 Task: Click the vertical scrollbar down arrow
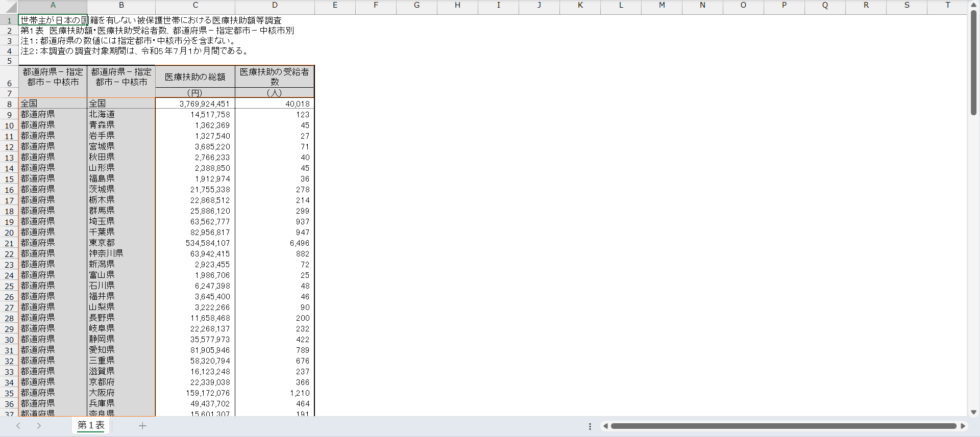(973, 412)
